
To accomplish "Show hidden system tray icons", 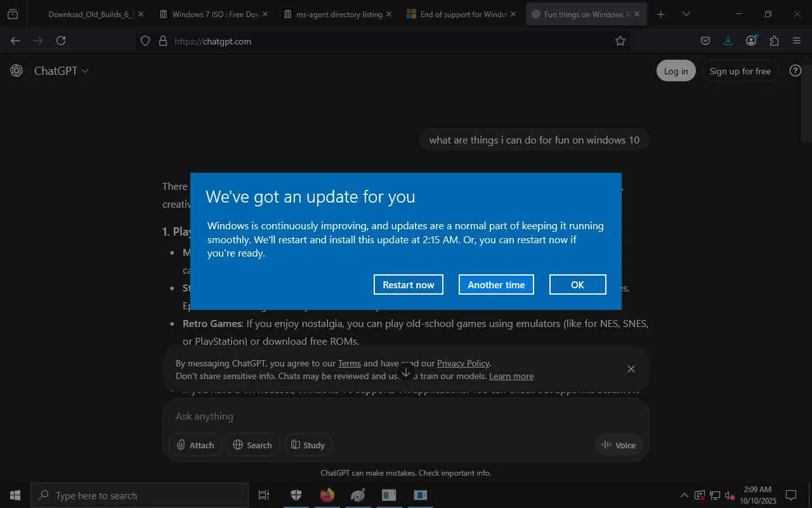I will (x=684, y=495).
